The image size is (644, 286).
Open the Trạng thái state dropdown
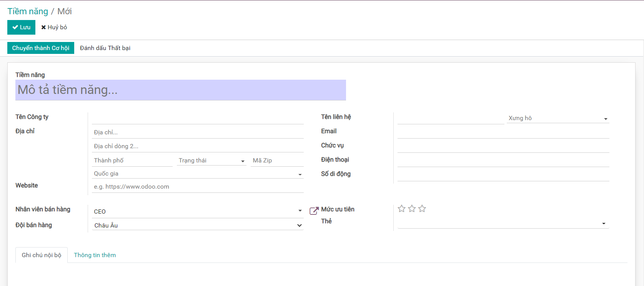[x=211, y=161]
